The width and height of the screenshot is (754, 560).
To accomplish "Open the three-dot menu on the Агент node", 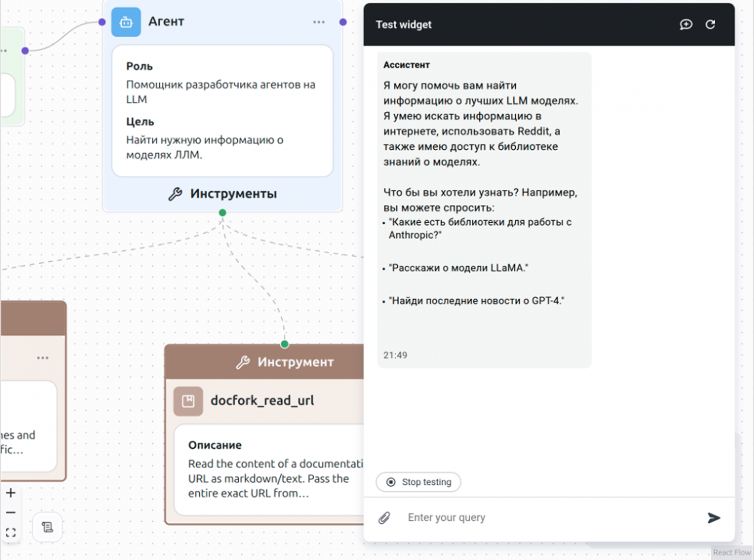I will pos(319,22).
